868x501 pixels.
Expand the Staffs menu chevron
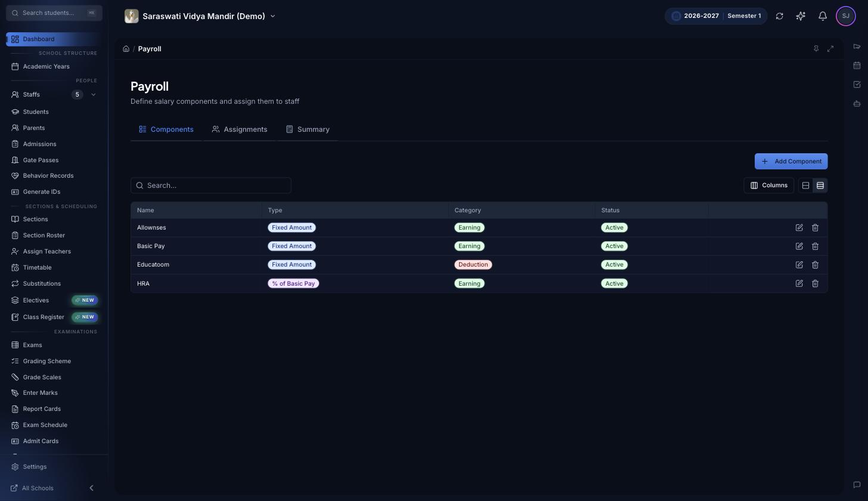(93, 95)
